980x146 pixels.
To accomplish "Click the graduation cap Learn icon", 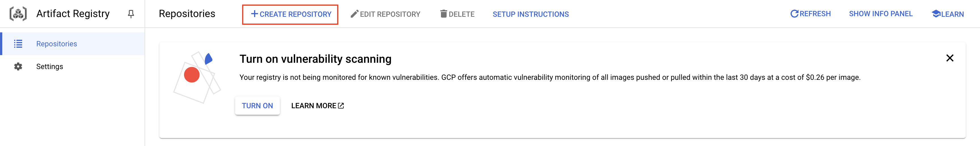I will click(x=936, y=14).
